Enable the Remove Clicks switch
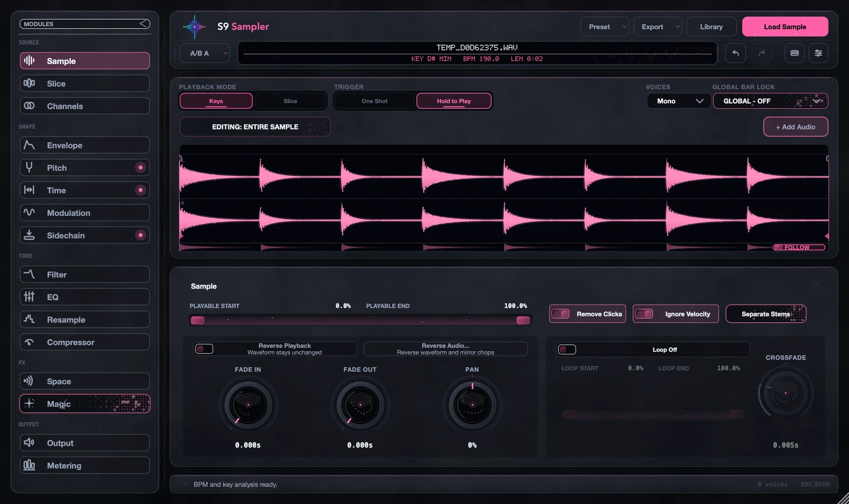 coord(561,314)
